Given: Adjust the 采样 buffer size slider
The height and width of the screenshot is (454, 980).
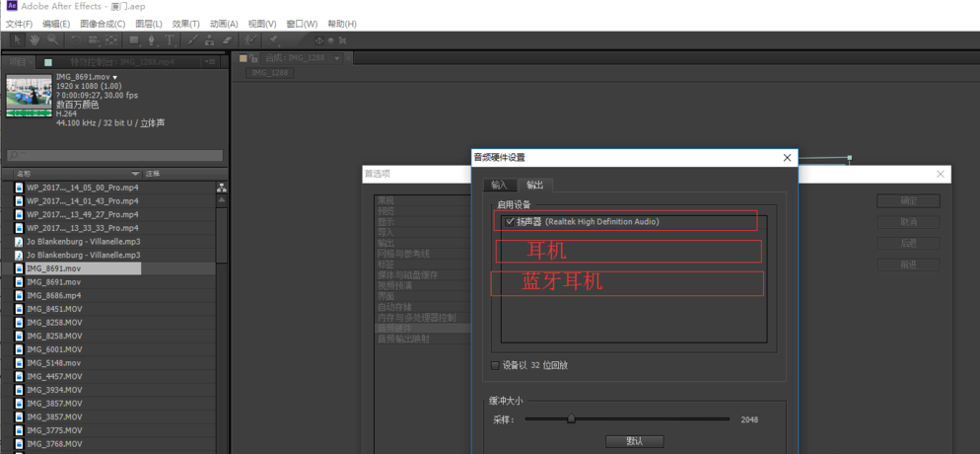Looking at the screenshot, I should (571, 419).
